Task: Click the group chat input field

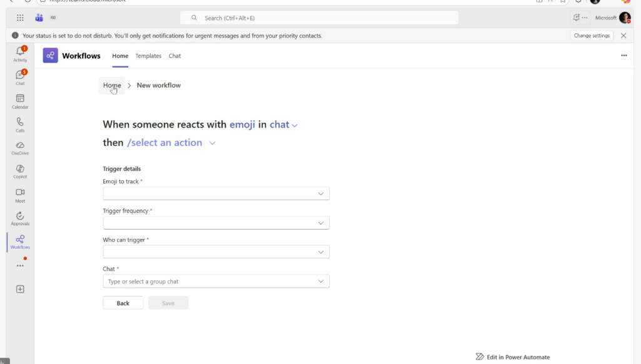Action: [x=210, y=281]
